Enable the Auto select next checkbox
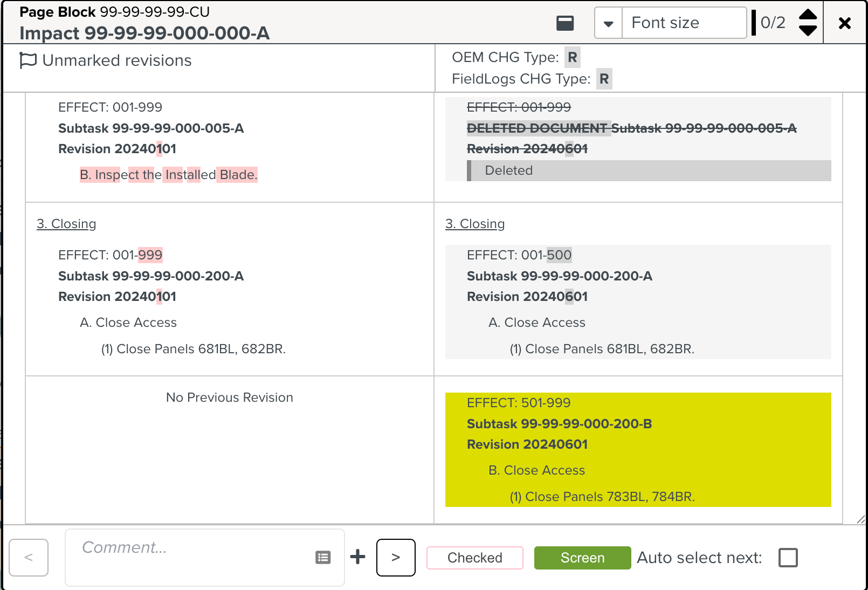Image resolution: width=868 pixels, height=590 pixels. coord(788,557)
